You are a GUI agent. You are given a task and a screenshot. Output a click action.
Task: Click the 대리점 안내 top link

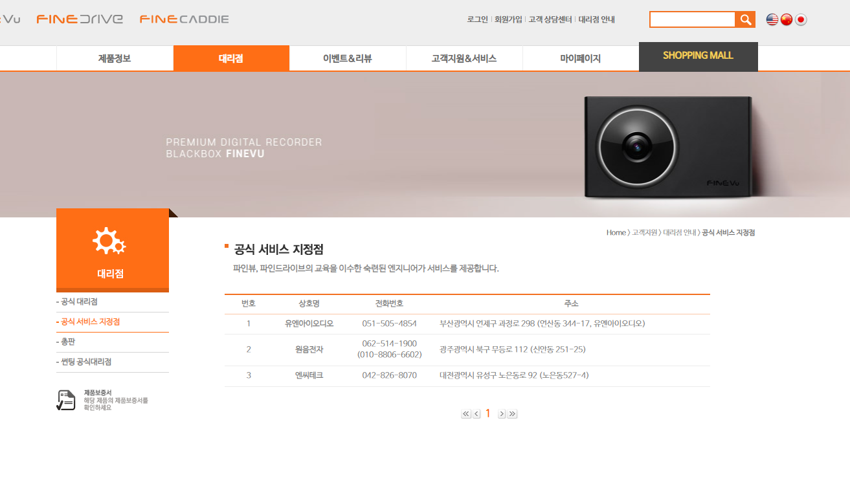coord(596,19)
